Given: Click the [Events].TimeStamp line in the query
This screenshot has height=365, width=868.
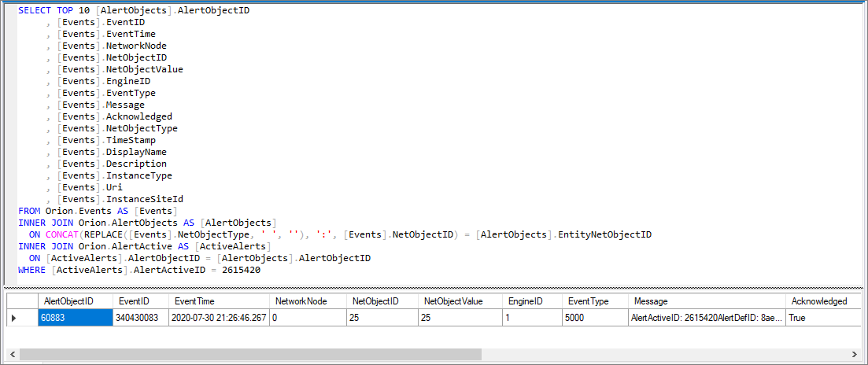Looking at the screenshot, I should tap(102, 140).
